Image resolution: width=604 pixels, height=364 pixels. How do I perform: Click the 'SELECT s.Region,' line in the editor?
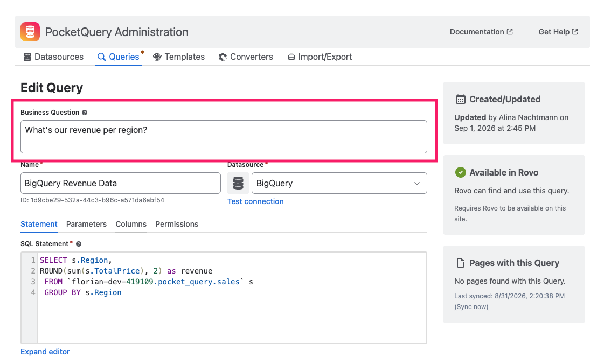click(x=76, y=260)
